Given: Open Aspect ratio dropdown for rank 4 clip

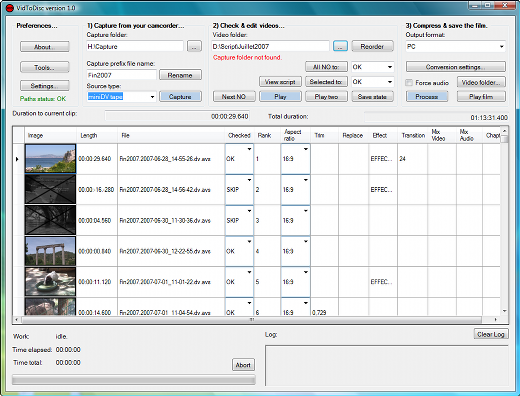Looking at the screenshot, I should click(306, 241).
